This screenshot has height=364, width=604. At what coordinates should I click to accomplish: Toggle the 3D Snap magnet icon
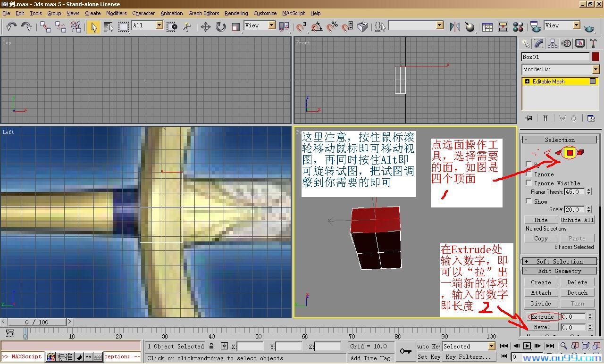(302, 27)
